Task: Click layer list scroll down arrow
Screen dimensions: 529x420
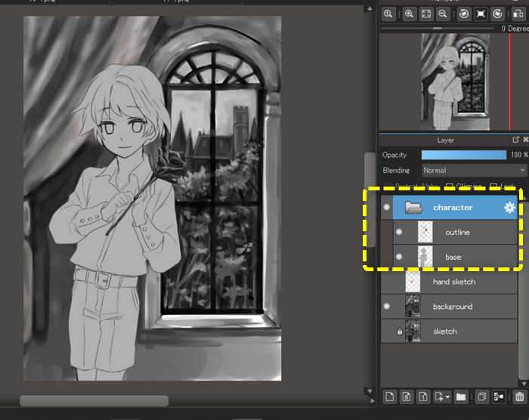Action: 524,384
